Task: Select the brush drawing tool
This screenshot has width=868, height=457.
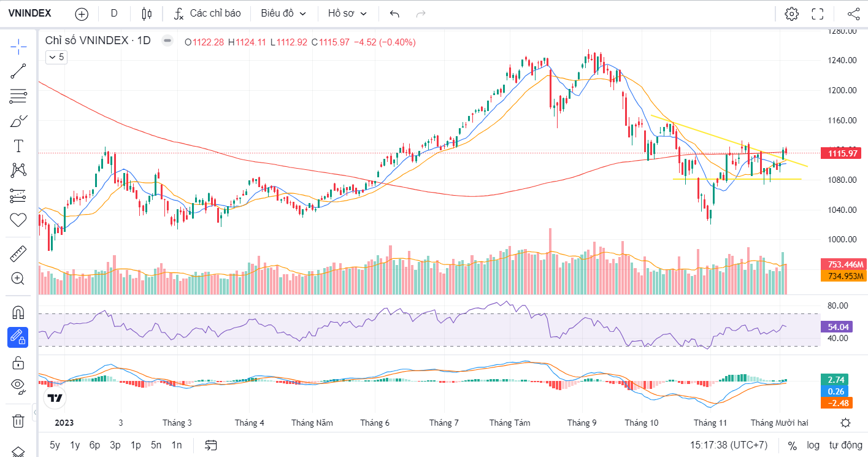Action: tap(18, 121)
